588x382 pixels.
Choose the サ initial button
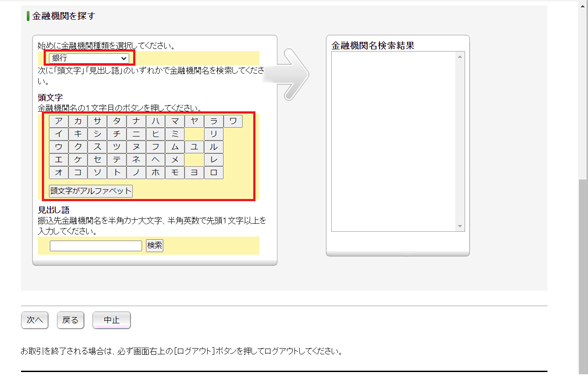(x=98, y=121)
